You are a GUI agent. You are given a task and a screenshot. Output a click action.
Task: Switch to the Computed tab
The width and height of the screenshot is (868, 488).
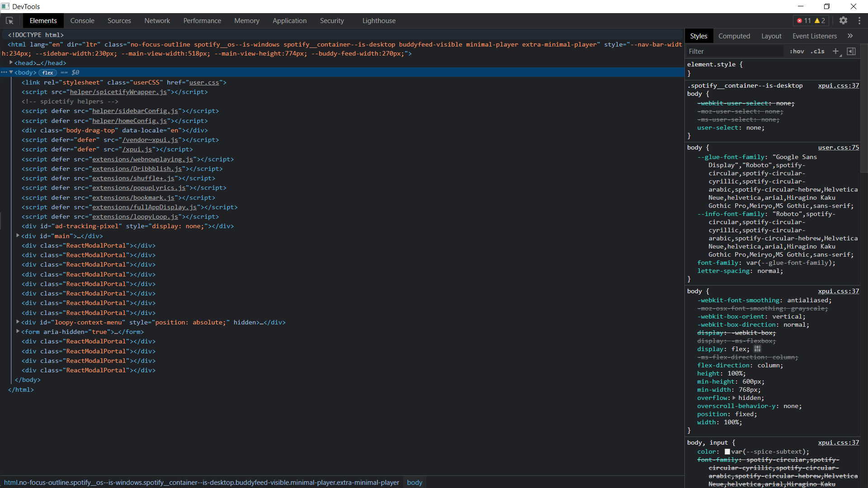point(735,36)
